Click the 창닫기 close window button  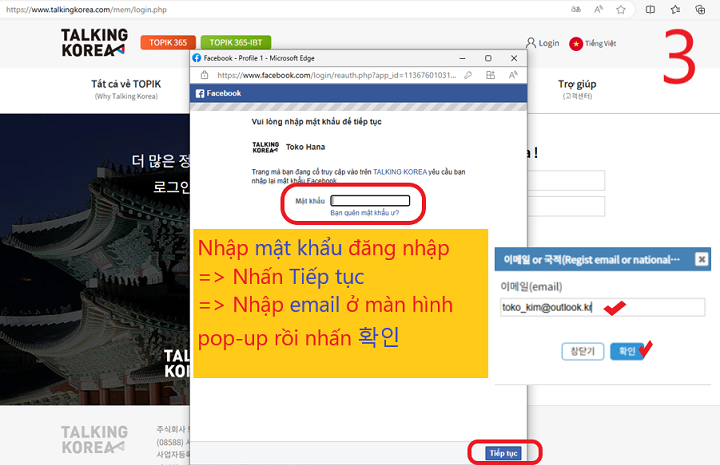pyautogui.click(x=583, y=352)
